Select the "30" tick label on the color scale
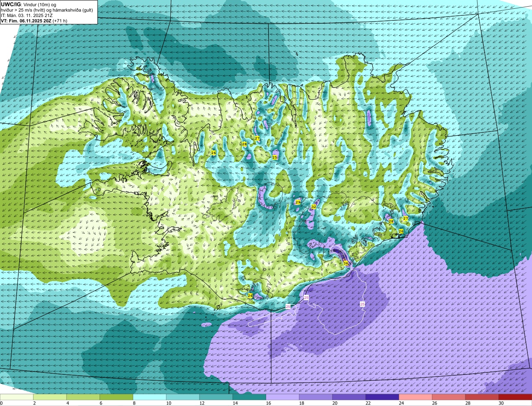This screenshot has height=406, width=532. [x=501, y=403]
